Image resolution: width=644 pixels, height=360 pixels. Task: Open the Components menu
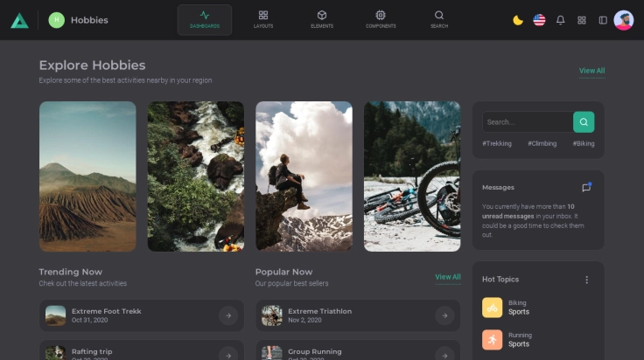pos(381,19)
